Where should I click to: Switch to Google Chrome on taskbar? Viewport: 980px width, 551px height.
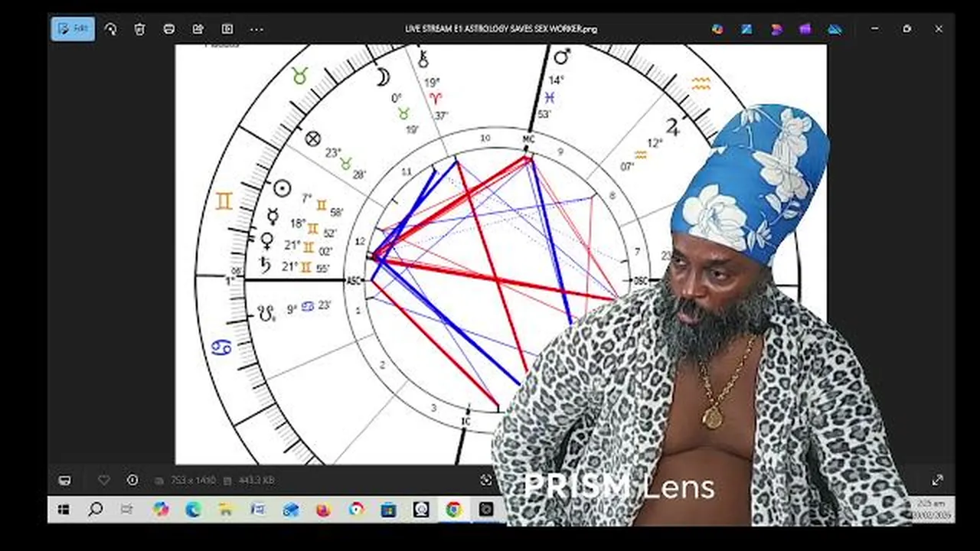pyautogui.click(x=454, y=510)
